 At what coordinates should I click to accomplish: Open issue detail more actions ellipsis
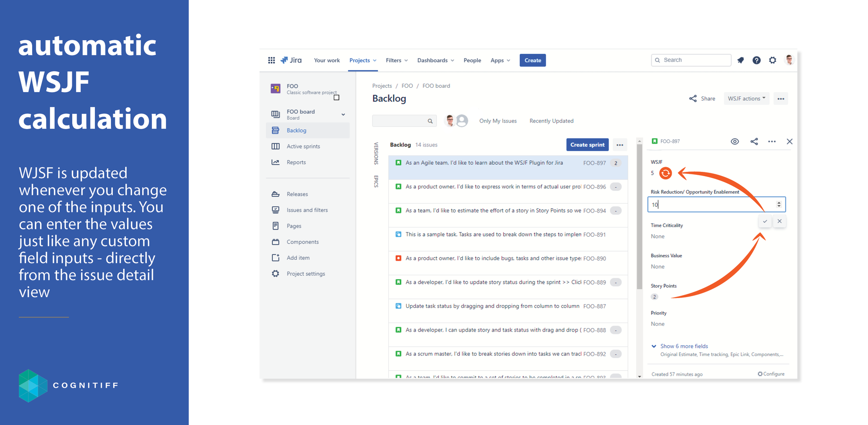pyautogui.click(x=772, y=142)
